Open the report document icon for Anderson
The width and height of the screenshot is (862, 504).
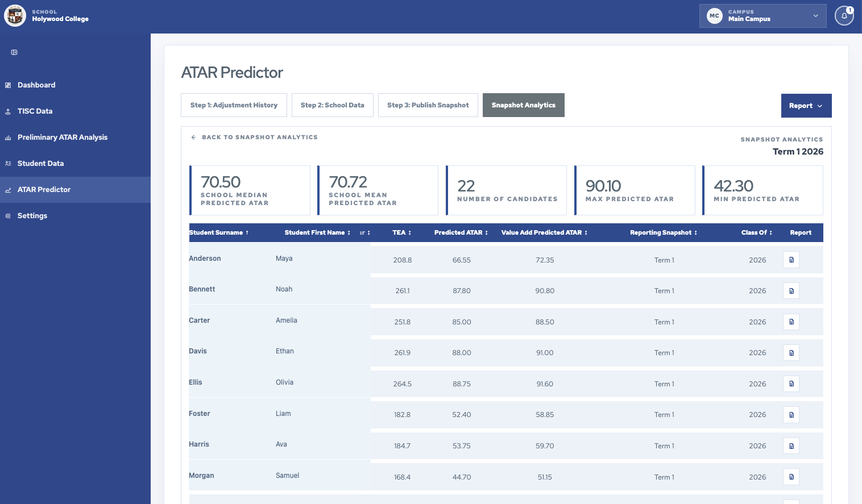(791, 260)
